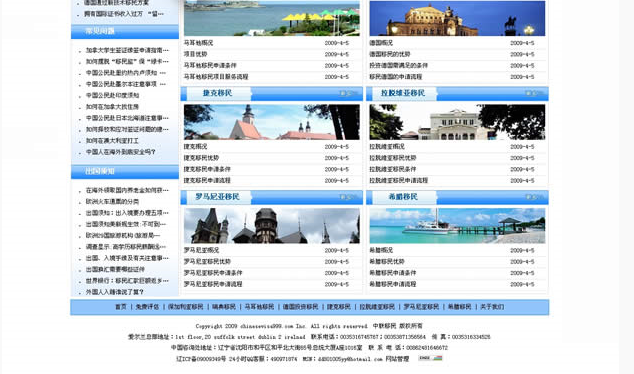This screenshot has width=634, height=374.
Task: Select 关于我们 in the footer navigation bar
Action: point(492,307)
